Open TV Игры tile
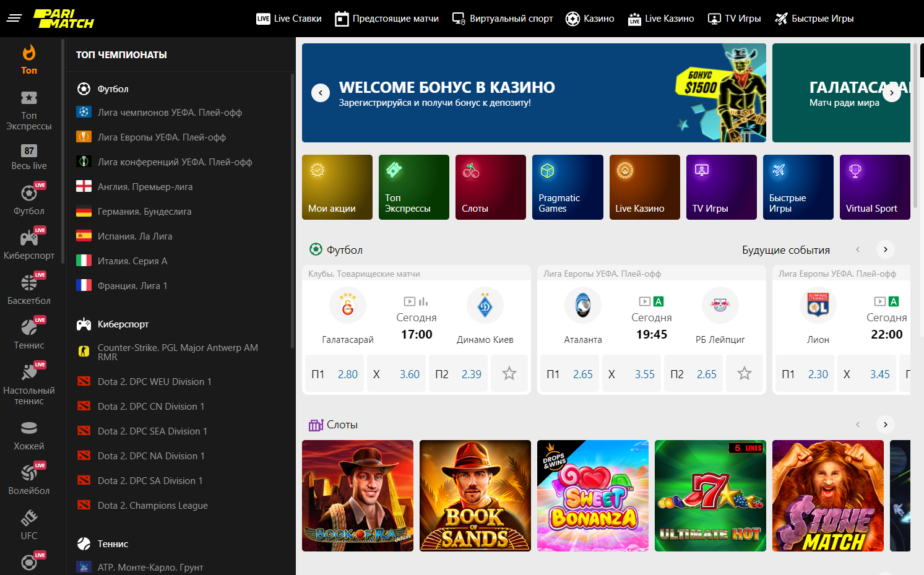 tap(722, 187)
